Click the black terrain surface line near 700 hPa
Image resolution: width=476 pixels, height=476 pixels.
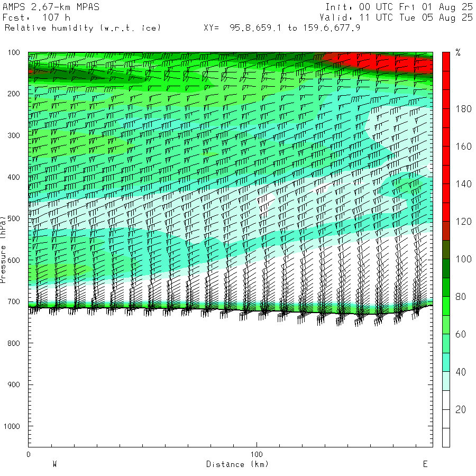(x=231, y=310)
